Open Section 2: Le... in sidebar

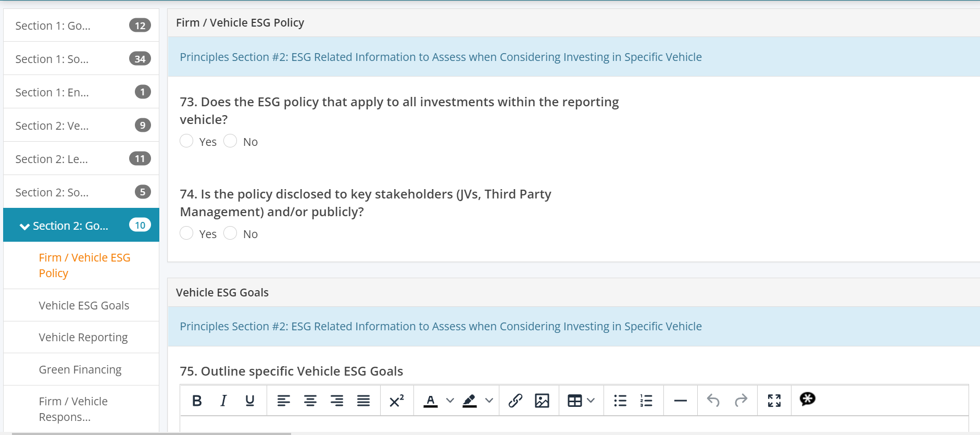pyautogui.click(x=81, y=159)
